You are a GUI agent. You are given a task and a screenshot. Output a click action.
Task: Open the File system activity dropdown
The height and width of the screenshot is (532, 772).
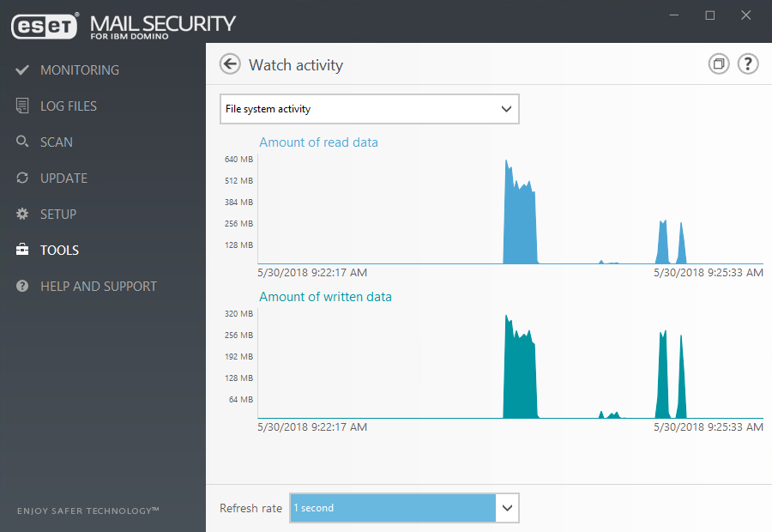click(369, 109)
